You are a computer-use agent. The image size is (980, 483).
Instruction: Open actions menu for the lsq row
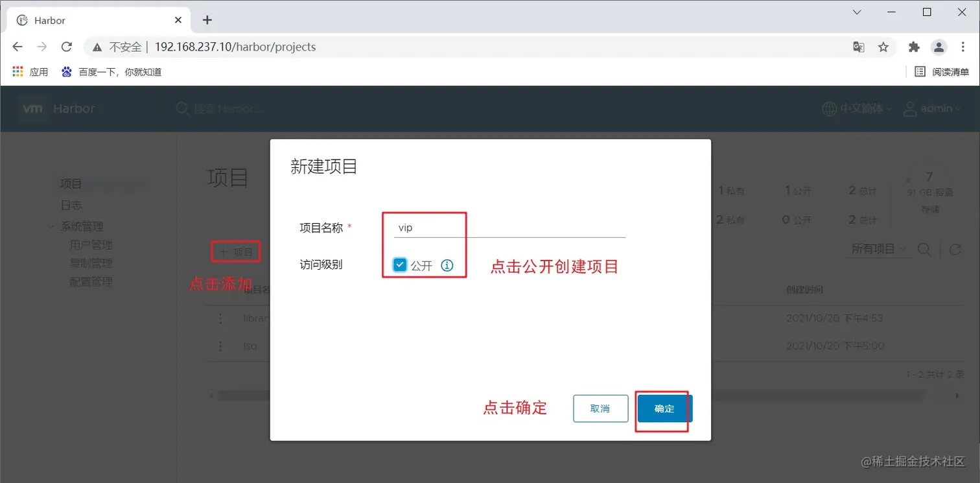(x=220, y=346)
